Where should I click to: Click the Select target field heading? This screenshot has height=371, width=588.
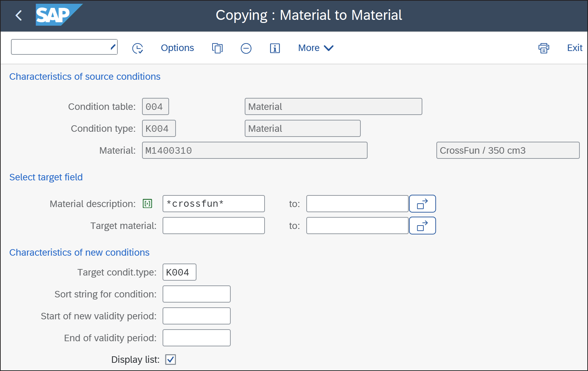click(x=46, y=177)
